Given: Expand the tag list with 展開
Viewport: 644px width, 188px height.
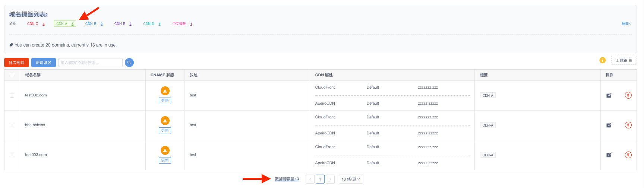Looking at the screenshot, I should point(626,24).
